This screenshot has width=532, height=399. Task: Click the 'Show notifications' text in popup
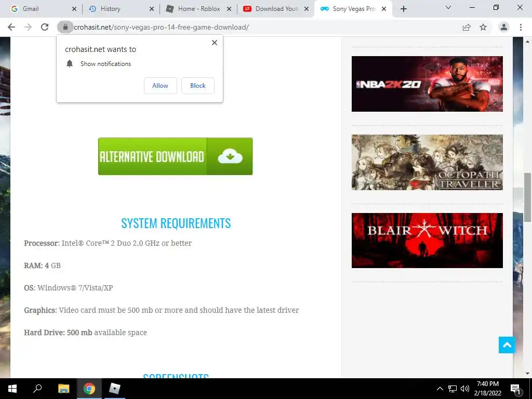coord(105,64)
